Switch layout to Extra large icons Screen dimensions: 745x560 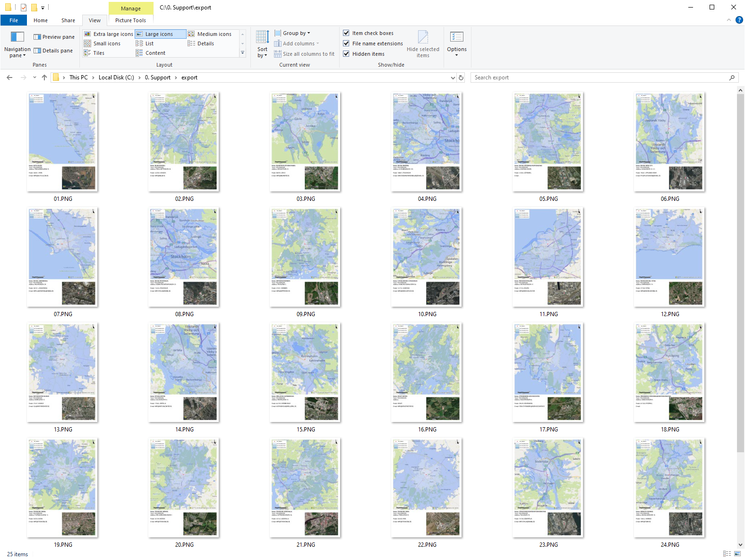pos(109,34)
